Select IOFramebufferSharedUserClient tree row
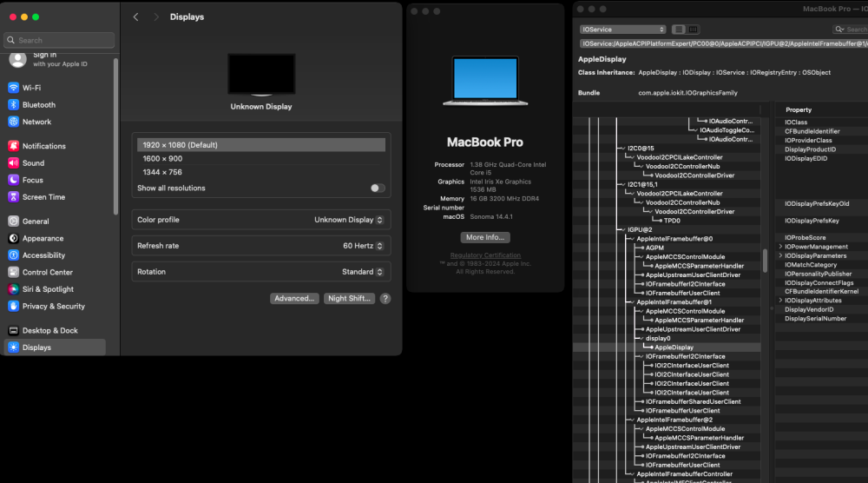The image size is (868, 483). point(667,401)
